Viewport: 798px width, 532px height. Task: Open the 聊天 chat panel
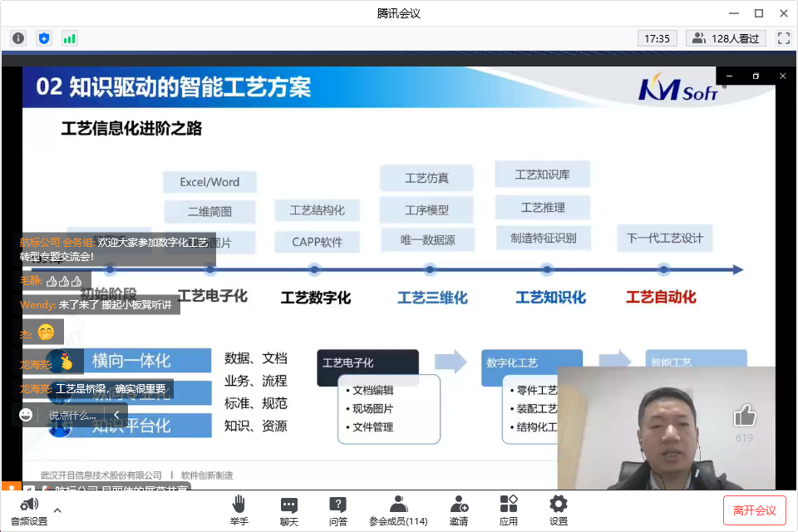(288, 510)
